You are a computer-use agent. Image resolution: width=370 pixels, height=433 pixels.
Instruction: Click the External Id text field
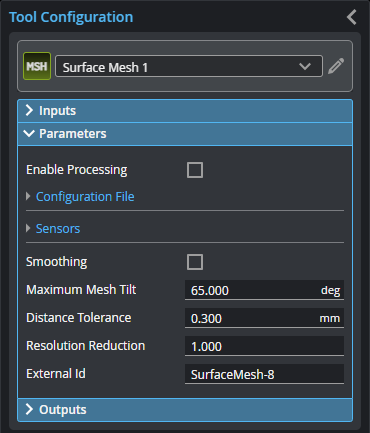(x=264, y=374)
